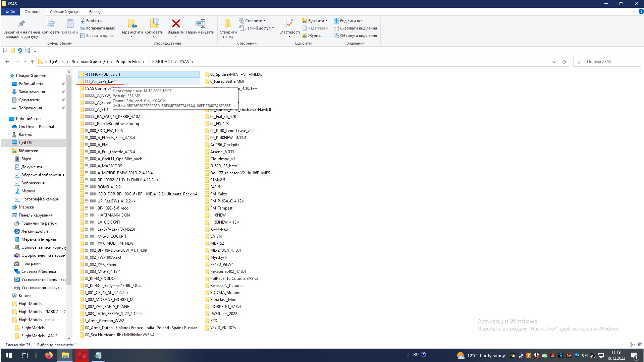Image resolution: width=644 pixels, height=362 pixels.
Task: Click the red Delete (Видалити) icon
Action: [176, 24]
